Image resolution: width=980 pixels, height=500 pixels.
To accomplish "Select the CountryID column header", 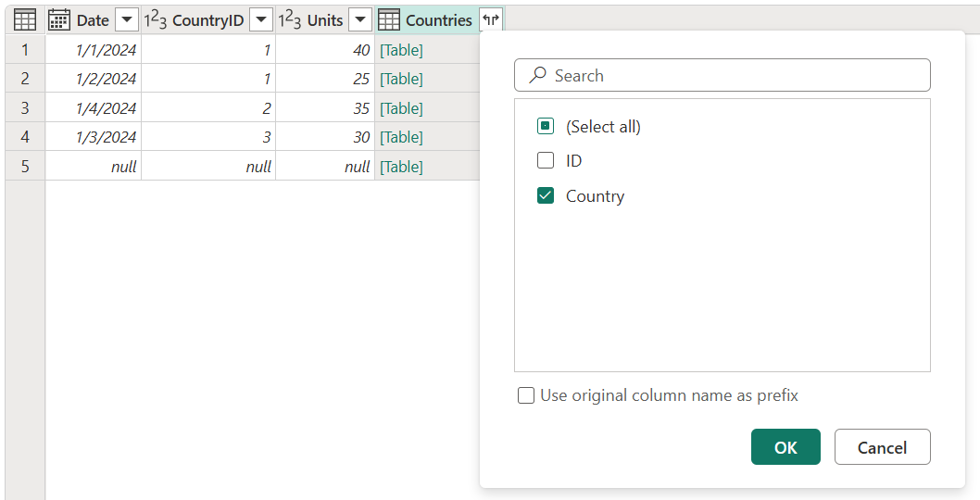I will tap(208, 20).
